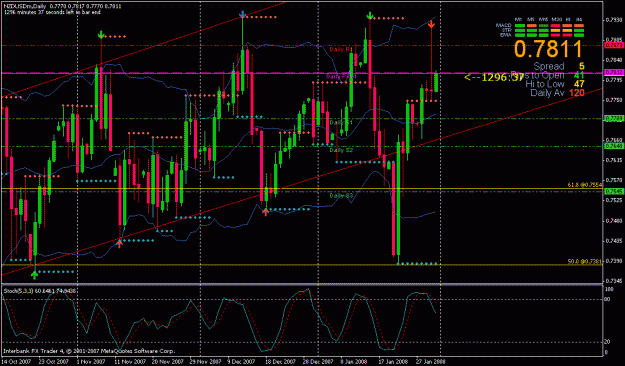Click the 14 Oct 2007 date label
Screen dimensions: 625x366
[x=17, y=362]
